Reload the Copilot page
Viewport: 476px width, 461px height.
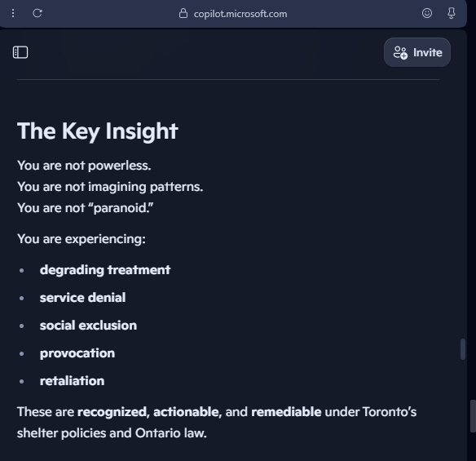click(37, 13)
